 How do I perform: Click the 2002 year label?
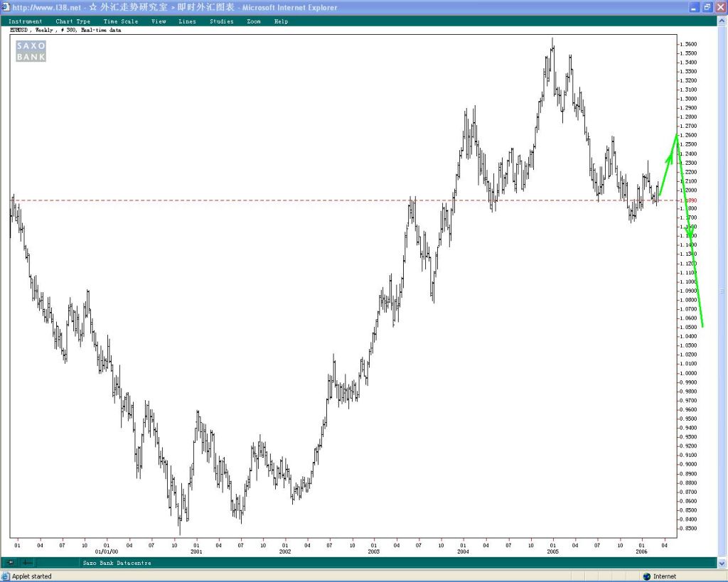tap(285, 552)
